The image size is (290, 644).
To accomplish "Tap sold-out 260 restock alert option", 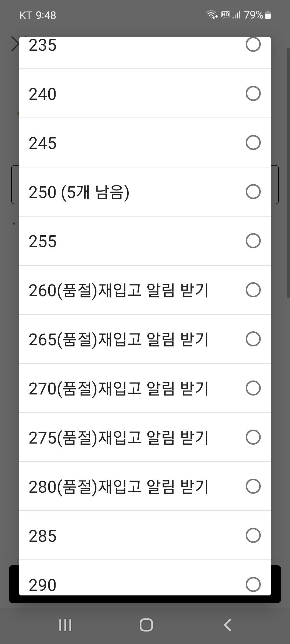I will [x=253, y=290].
